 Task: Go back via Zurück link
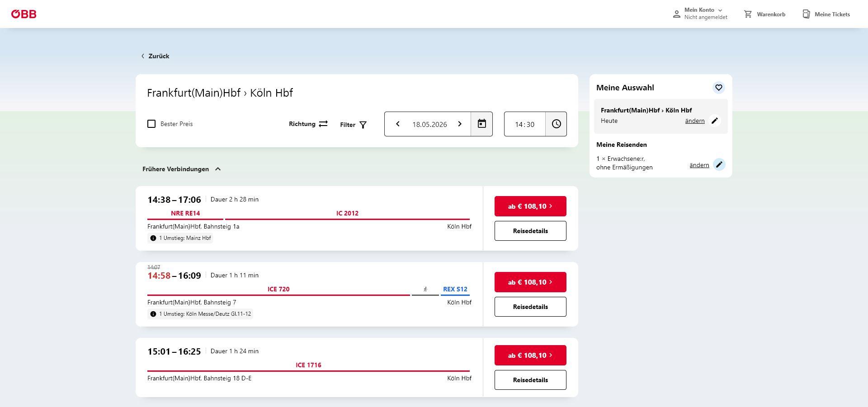tap(155, 56)
